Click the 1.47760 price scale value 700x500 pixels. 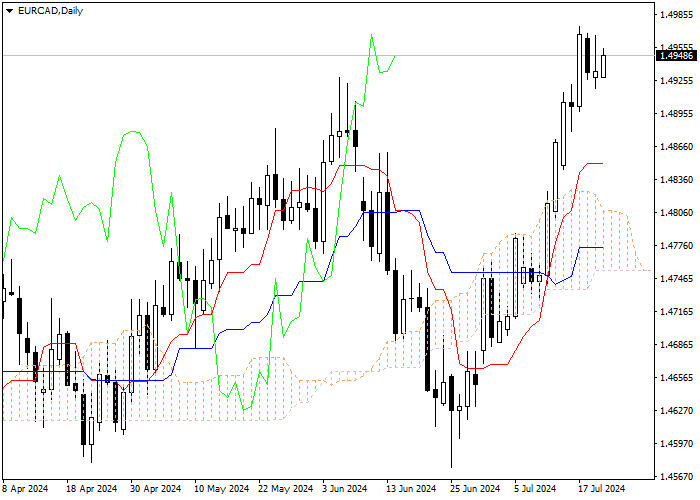click(676, 246)
